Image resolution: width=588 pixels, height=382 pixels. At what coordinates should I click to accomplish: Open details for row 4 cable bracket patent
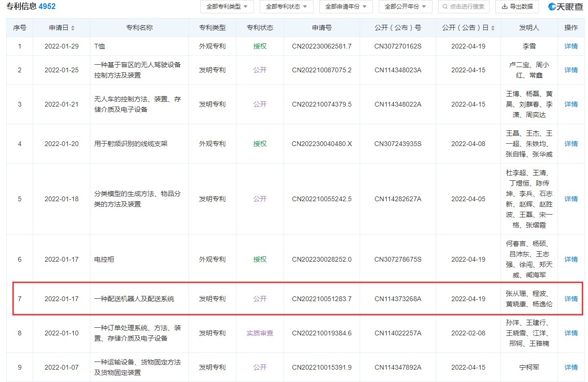pyautogui.click(x=571, y=144)
